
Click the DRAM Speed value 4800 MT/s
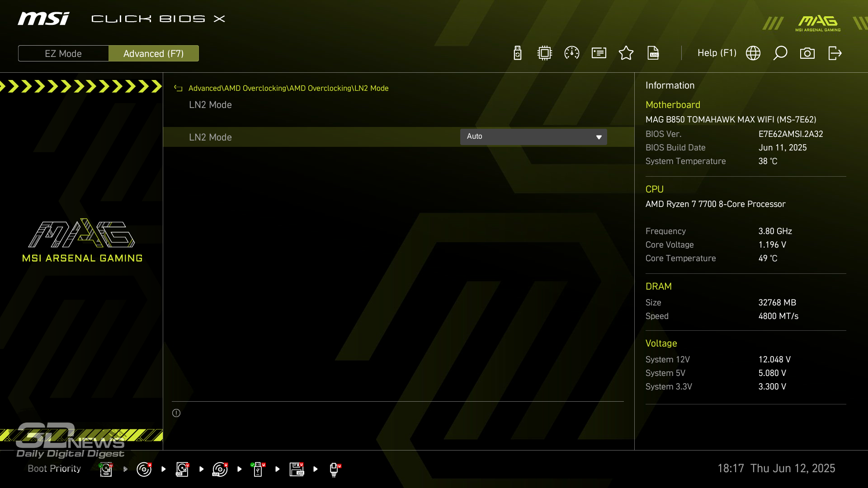778,316
